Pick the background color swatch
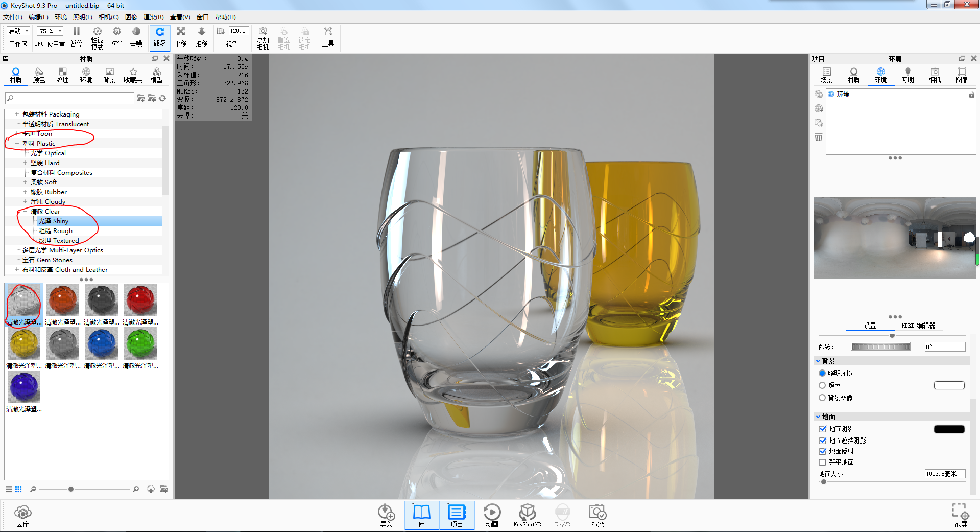The height and width of the screenshot is (532, 980). coord(949,385)
